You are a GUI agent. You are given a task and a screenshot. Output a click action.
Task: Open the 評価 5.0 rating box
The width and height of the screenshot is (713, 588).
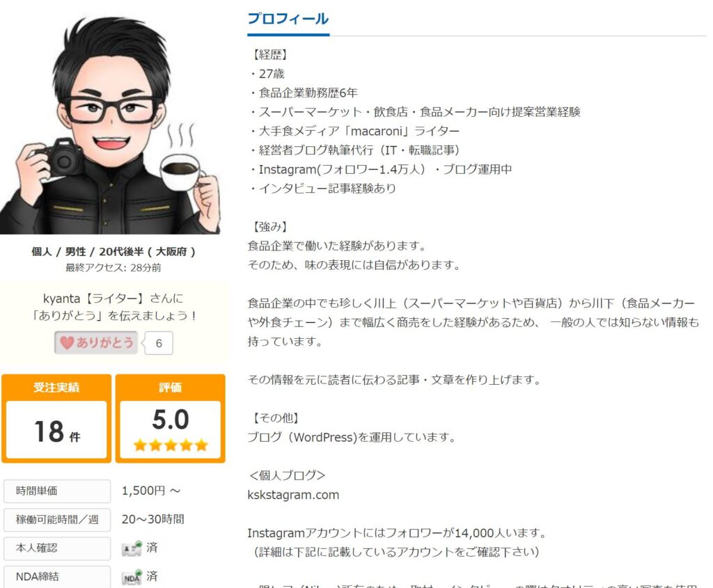point(171,418)
